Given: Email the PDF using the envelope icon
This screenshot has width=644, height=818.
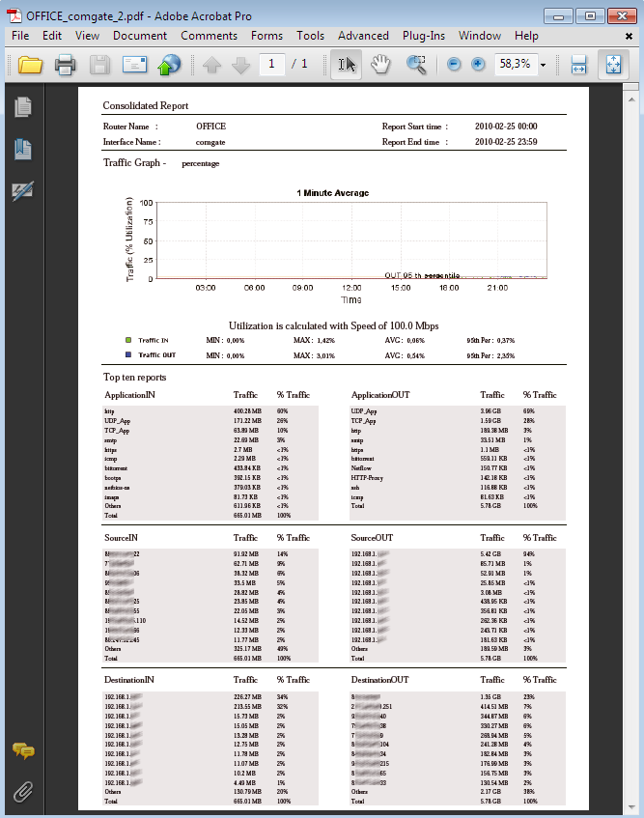Looking at the screenshot, I should click(x=134, y=65).
